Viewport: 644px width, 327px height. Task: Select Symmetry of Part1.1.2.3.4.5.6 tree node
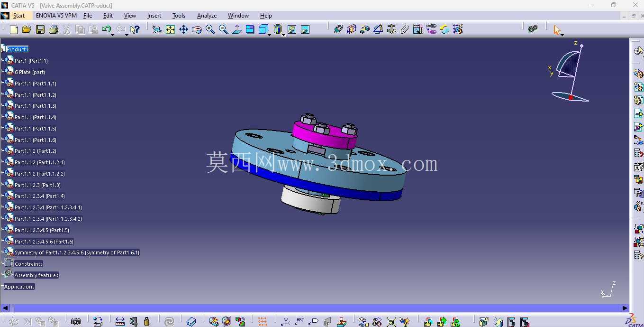[x=77, y=252]
